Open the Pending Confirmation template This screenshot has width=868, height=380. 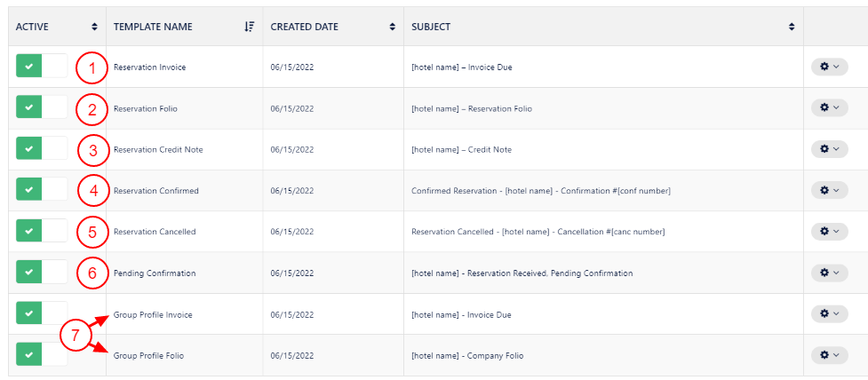coord(155,273)
